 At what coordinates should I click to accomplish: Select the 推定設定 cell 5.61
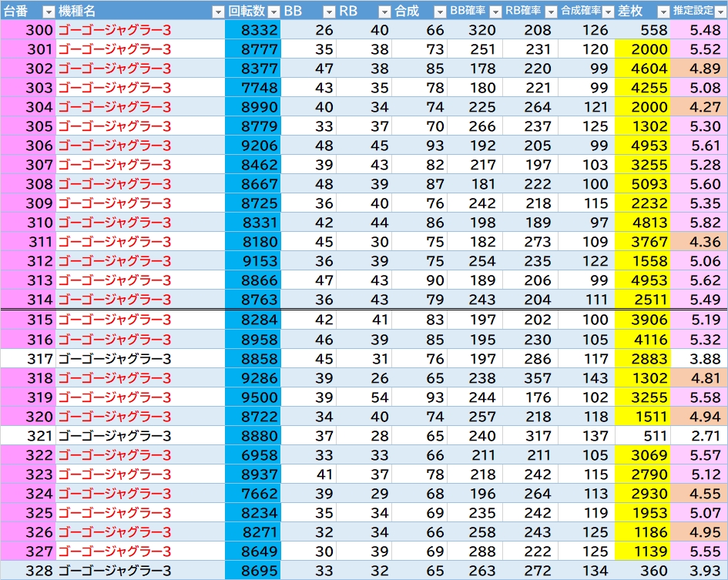tap(699, 146)
